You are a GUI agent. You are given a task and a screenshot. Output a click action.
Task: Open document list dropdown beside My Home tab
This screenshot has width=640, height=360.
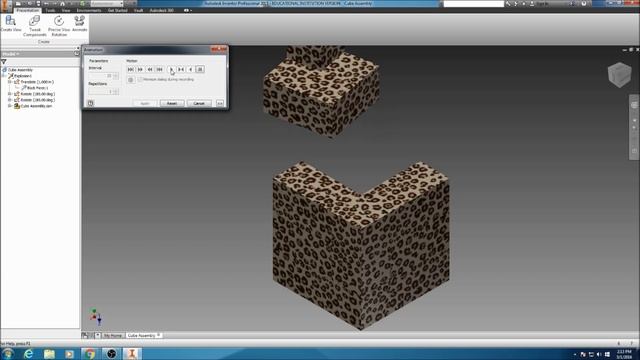pos(98,336)
